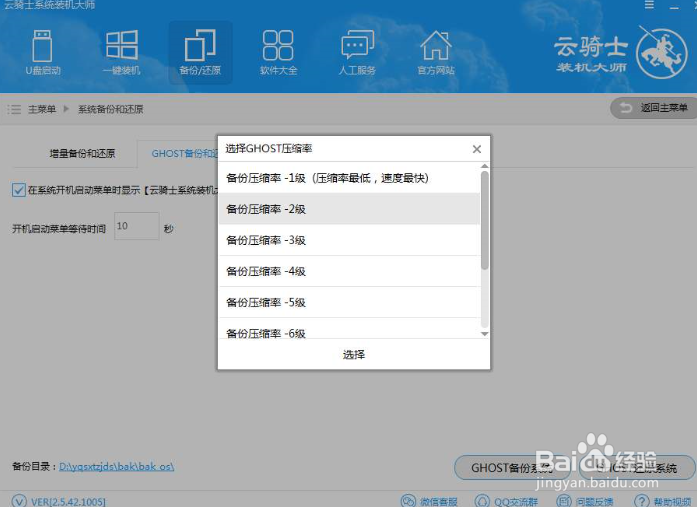Click the 主菜单 list icon in breadcrumb
The width and height of the screenshot is (697, 507).
pyautogui.click(x=14, y=109)
